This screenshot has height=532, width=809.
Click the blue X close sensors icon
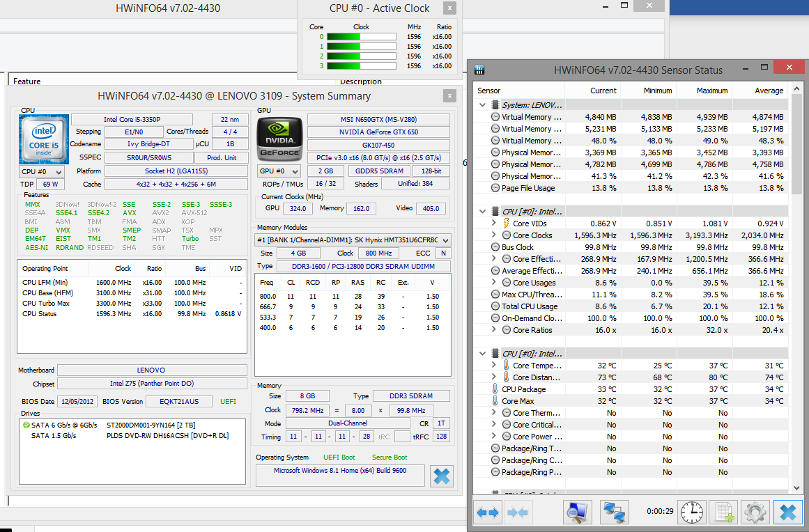(x=788, y=513)
